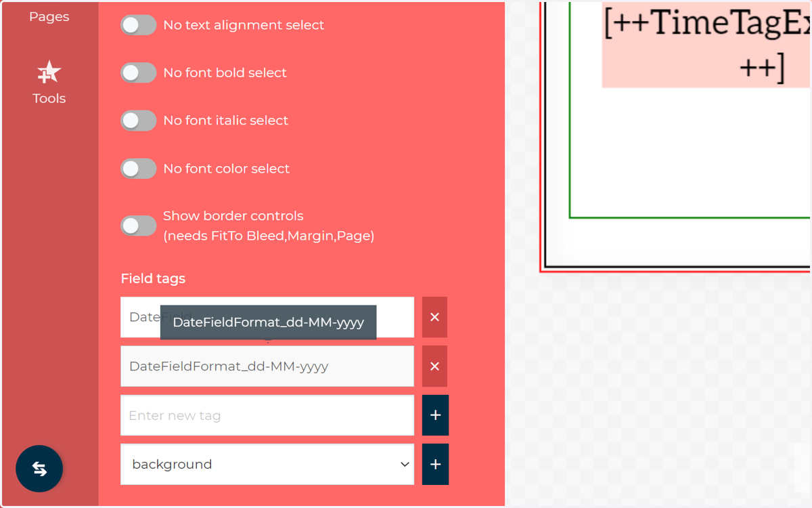Add the new tag with plus button
Image resolution: width=812 pixels, height=508 pixels.
[435, 415]
